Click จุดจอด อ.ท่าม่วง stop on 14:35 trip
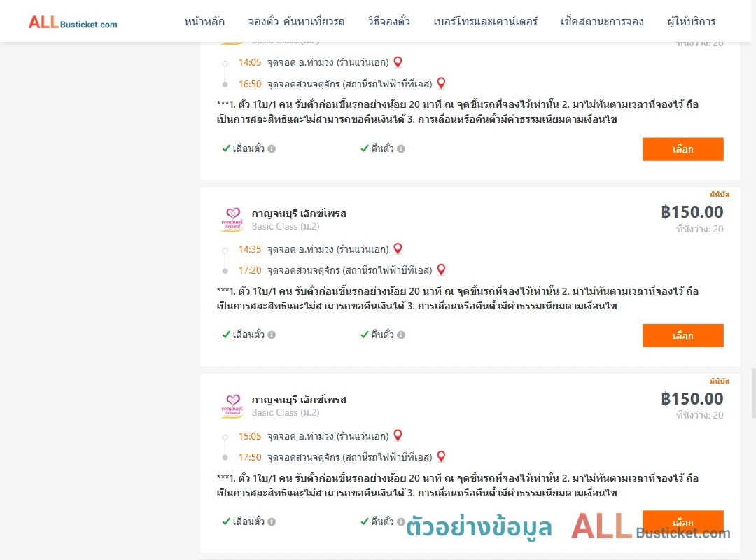 pyautogui.click(x=328, y=249)
